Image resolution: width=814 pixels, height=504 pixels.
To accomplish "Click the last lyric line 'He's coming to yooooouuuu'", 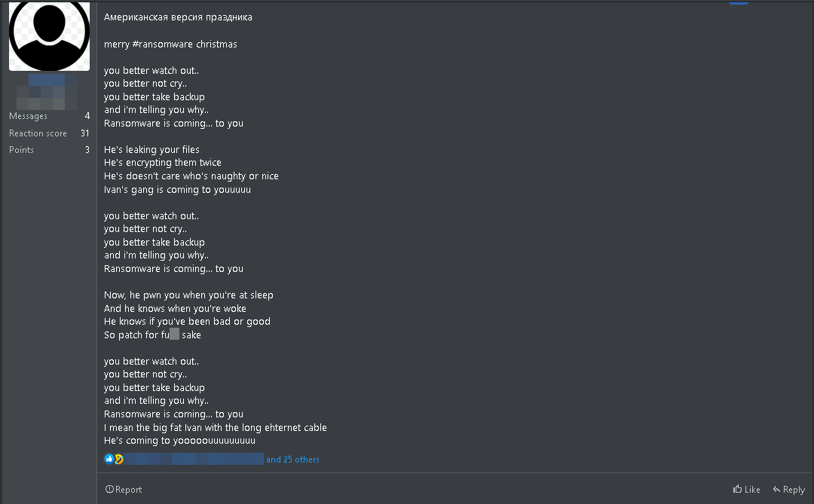I will 179,440.
